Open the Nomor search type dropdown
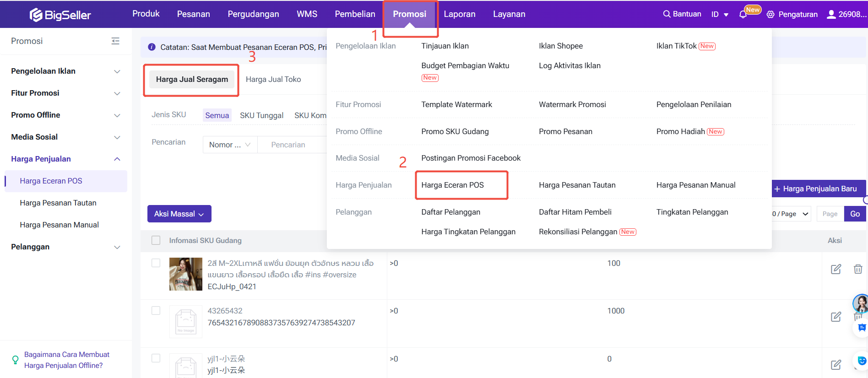Screen dimensions: 868x378 [x=229, y=145]
